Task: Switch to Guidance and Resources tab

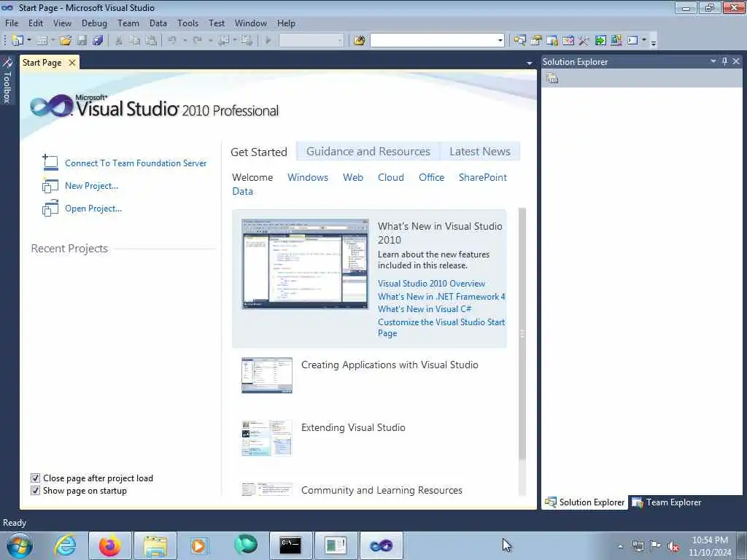Action: point(368,152)
